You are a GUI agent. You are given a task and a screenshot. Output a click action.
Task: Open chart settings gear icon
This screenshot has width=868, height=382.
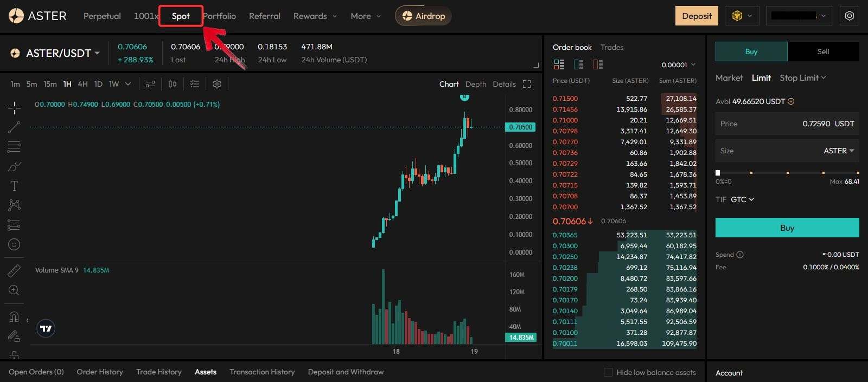coord(217,84)
